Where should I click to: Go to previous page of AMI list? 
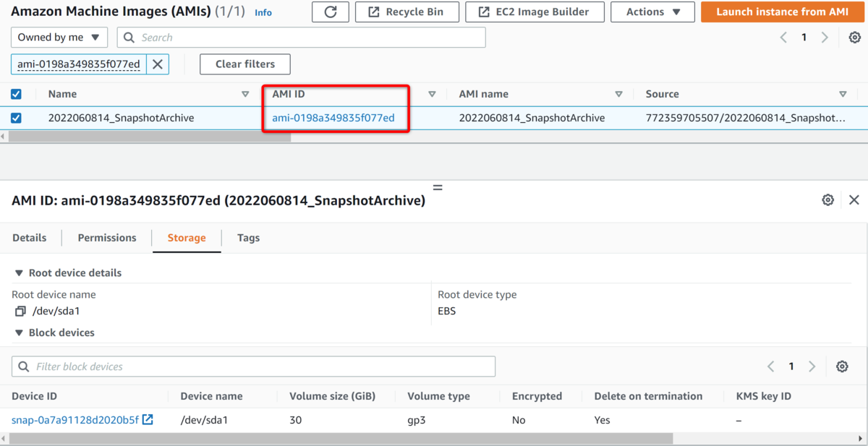point(783,38)
